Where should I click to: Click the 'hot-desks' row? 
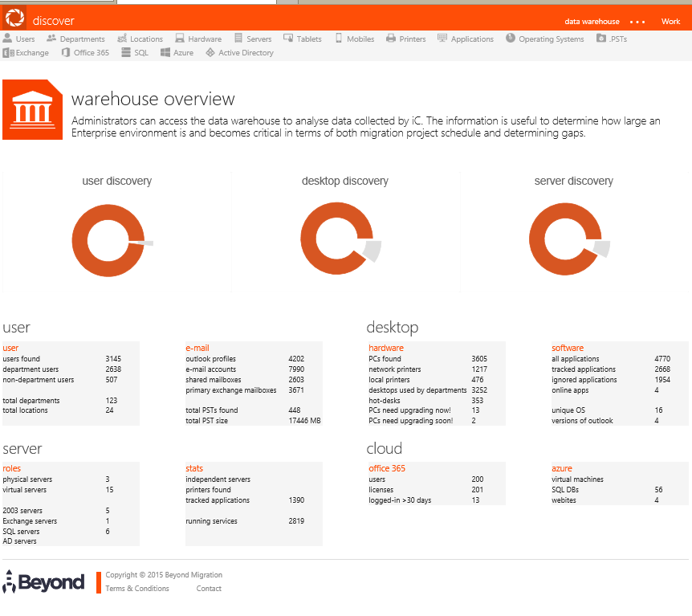click(437, 400)
